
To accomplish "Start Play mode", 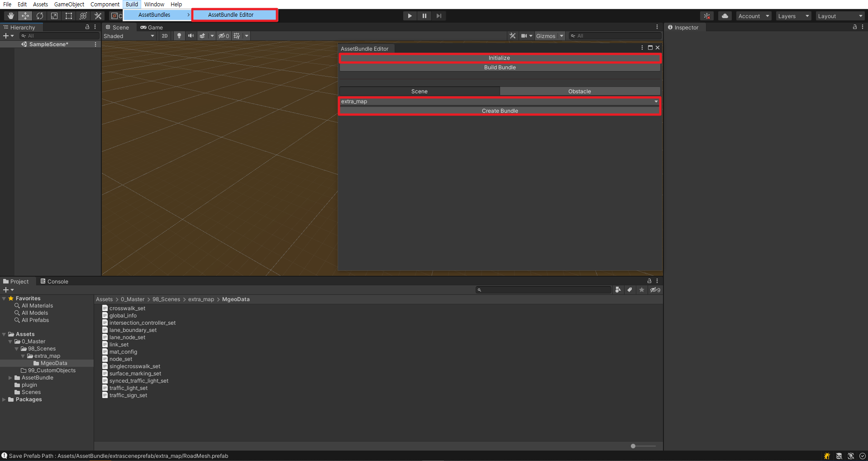I will coord(410,16).
